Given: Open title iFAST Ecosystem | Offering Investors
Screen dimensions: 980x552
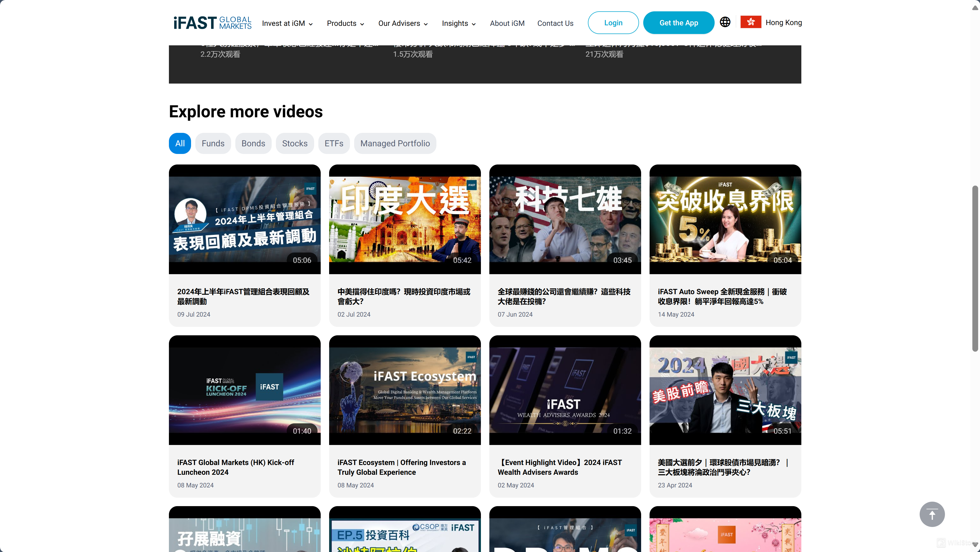Looking at the screenshot, I should 402,467.
